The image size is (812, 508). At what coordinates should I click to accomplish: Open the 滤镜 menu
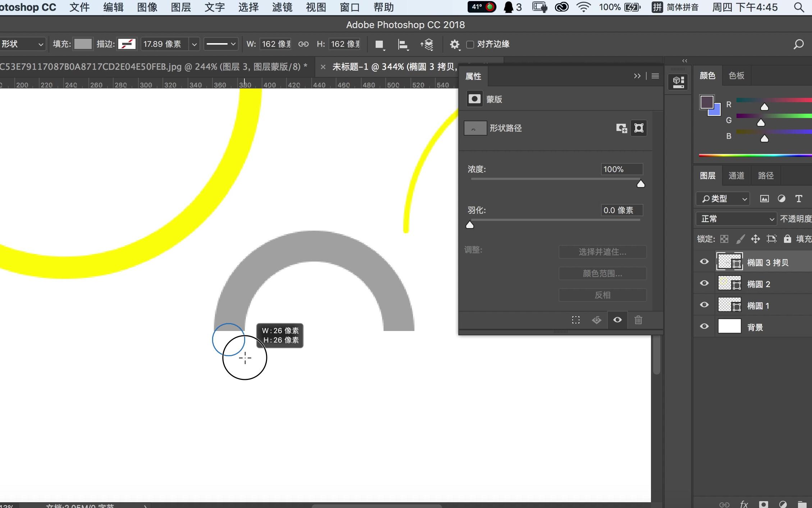[x=282, y=7]
